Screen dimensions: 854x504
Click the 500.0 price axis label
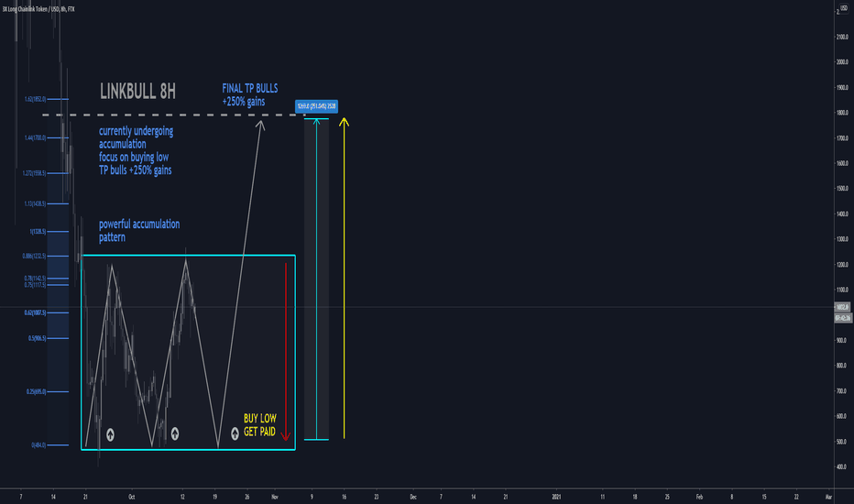(x=841, y=442)
